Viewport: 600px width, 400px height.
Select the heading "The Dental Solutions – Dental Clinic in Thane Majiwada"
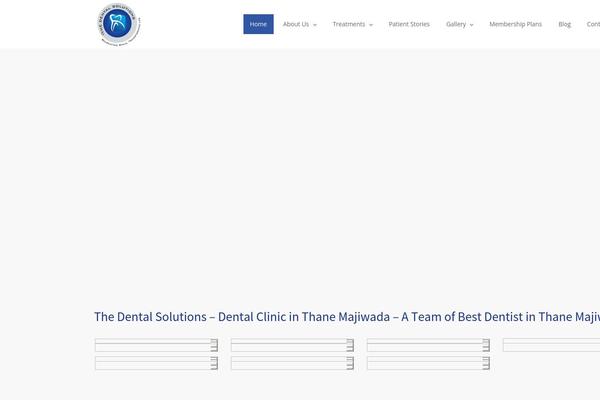(x=347, y=317)
